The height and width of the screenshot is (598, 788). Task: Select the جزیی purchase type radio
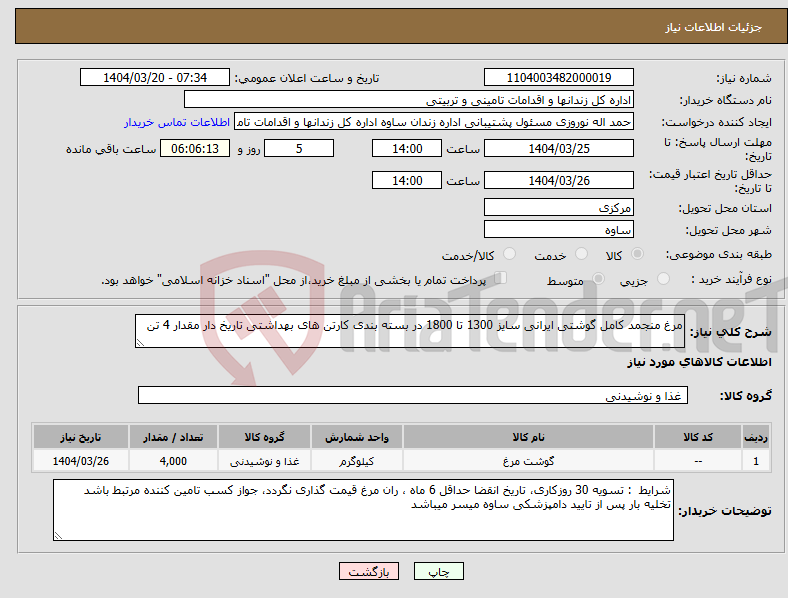663,278
